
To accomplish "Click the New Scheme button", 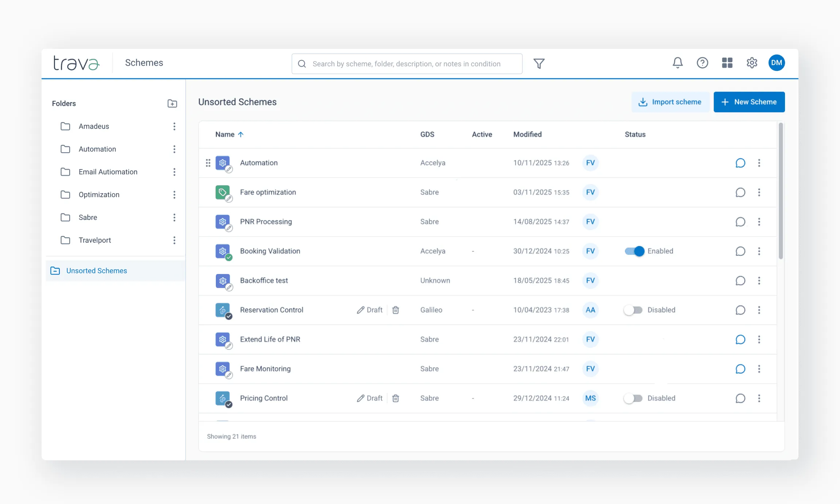I will point(749,102).
